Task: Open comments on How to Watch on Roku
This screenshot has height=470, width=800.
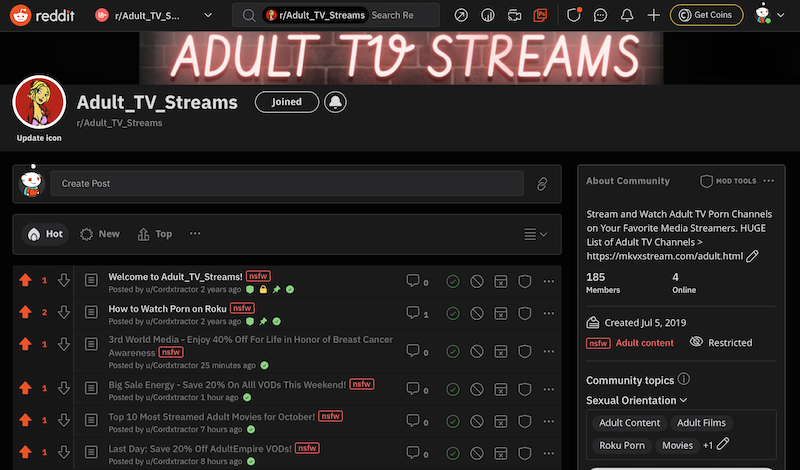Action: [417, 313]
